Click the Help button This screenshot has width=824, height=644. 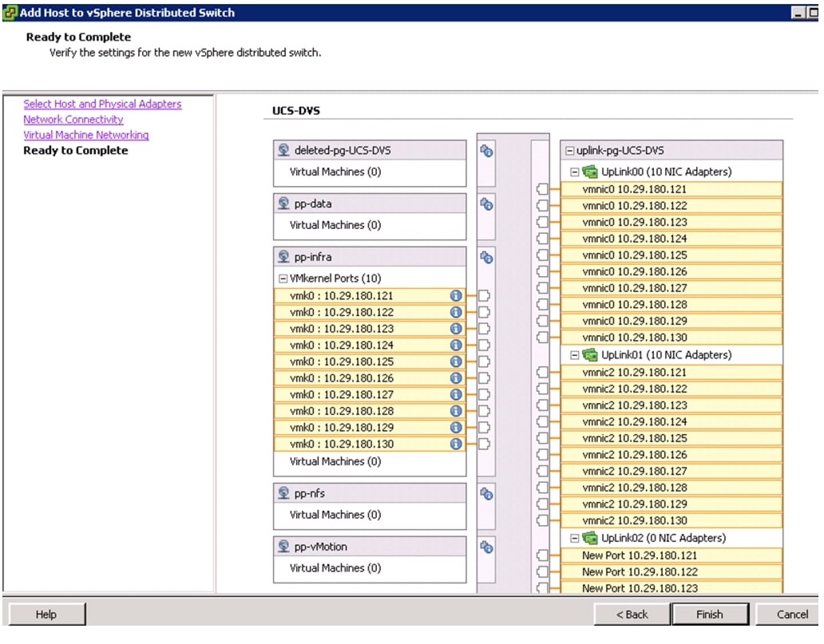46,614
